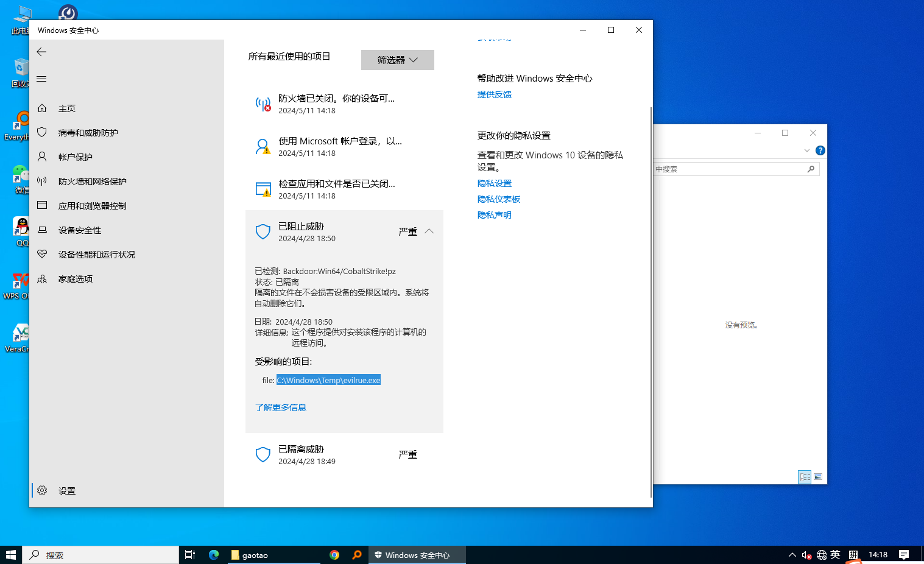Open Settings (设置) gear at bottom
This screenshot has width=924, height=564.
(42, 490)
